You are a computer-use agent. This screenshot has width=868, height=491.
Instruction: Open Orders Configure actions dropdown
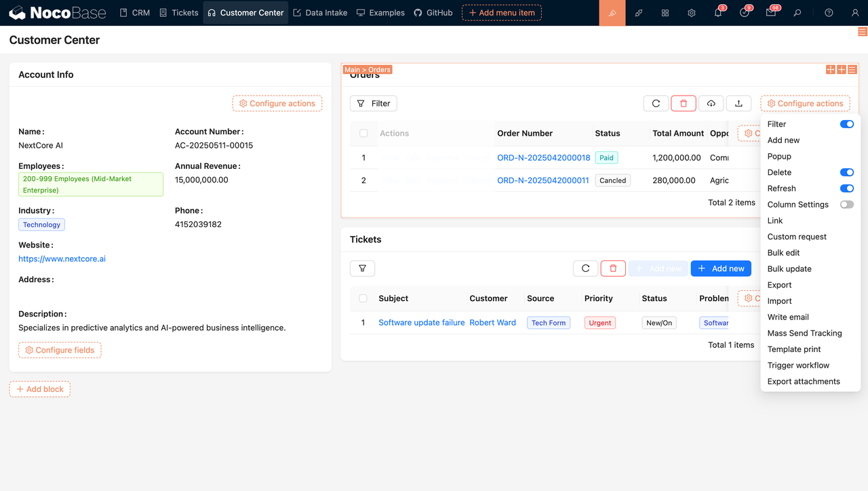[x=805, y=103]
